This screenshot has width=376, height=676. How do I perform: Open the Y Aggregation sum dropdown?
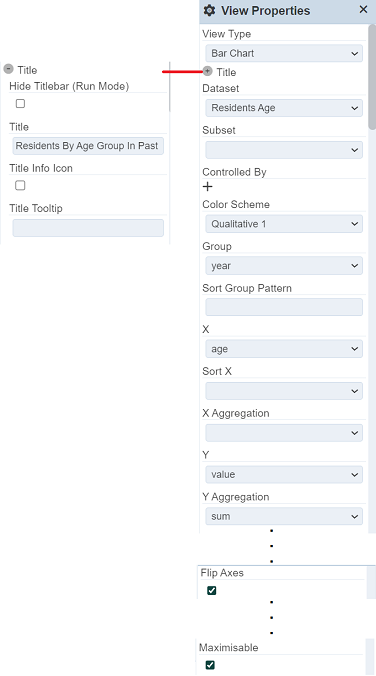[284, 516]
